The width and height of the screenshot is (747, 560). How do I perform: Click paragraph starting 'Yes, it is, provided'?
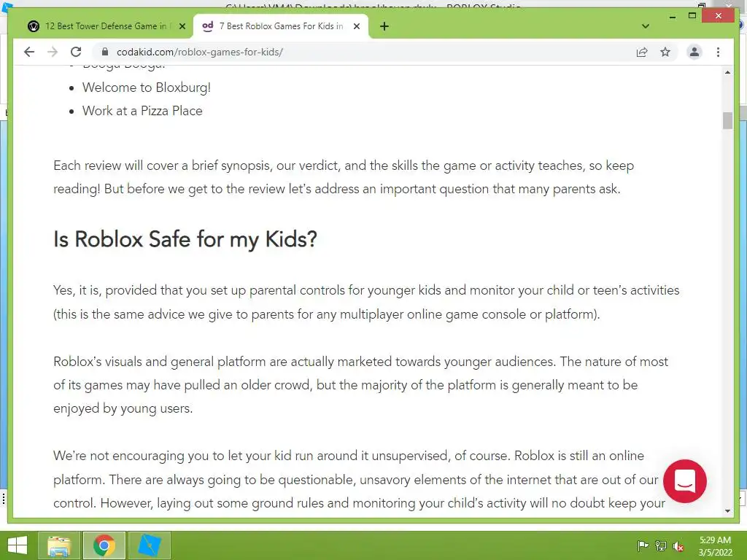point(366,303)
